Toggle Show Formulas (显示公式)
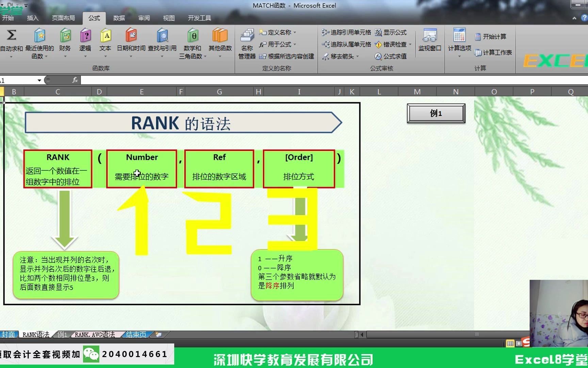588x368 pixels. click(x=391, y=32)
